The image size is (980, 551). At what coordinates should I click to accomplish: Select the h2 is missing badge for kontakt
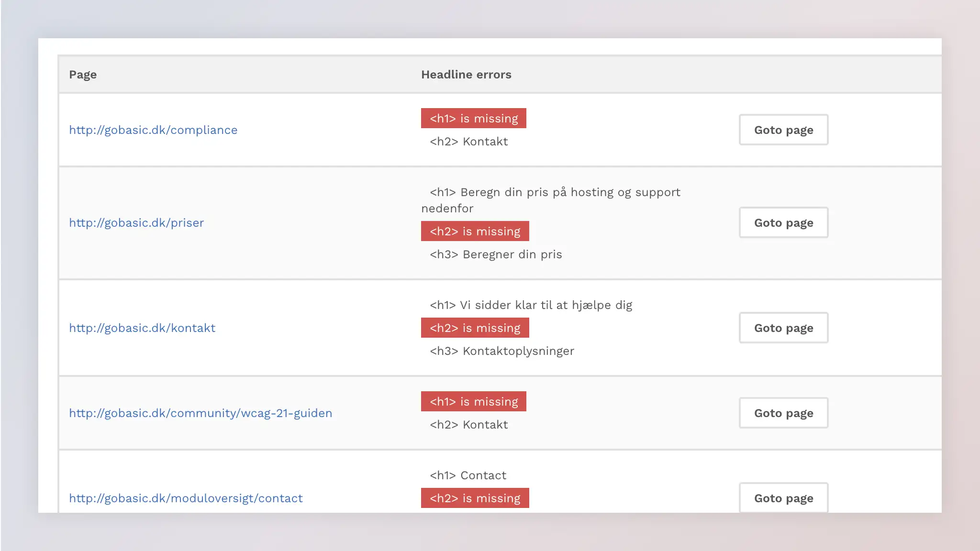click(475, 328)
